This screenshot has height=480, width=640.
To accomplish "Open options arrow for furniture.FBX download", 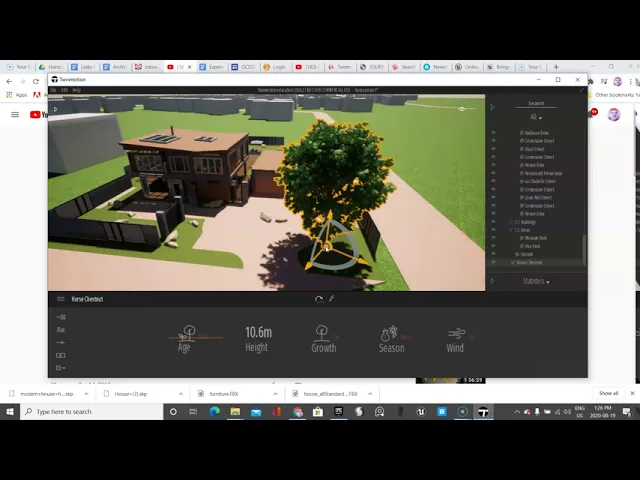I will pyautogui.click(x=276, y=394).
